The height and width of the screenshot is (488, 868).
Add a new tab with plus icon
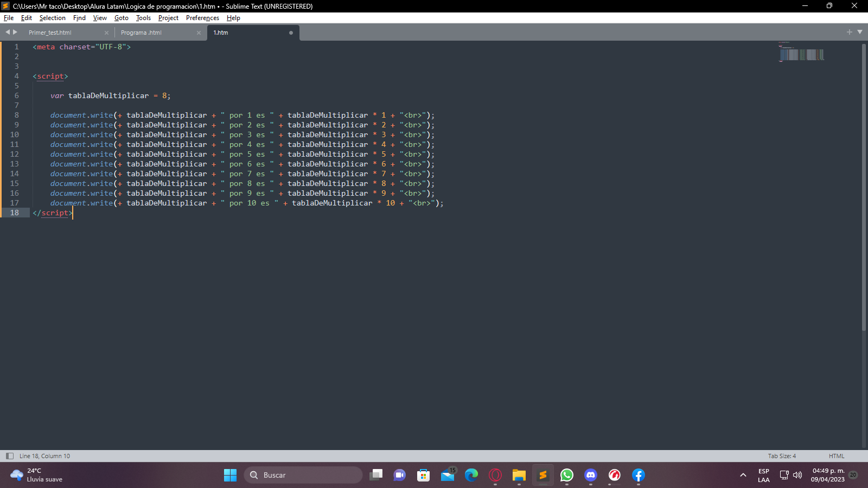click(x=850, y=32)
